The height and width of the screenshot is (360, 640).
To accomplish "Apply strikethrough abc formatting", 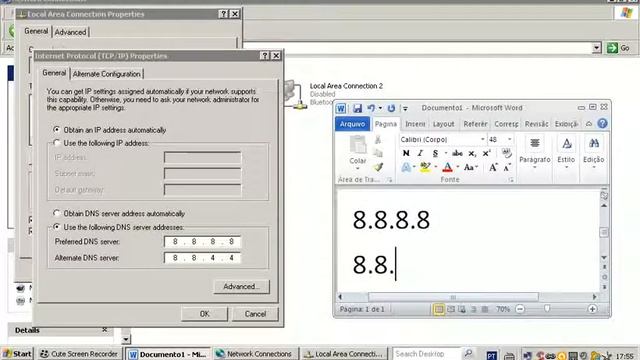I will (457, 153).
